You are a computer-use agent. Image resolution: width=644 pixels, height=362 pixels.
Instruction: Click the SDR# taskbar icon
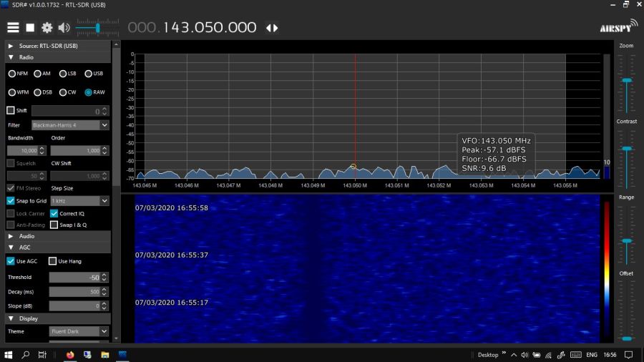(122, 355)
